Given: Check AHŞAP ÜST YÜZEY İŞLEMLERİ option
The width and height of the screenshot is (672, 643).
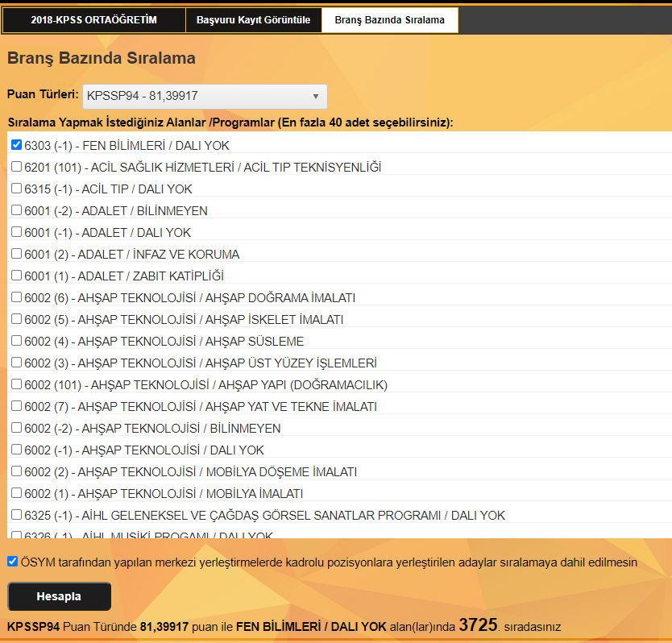Looking at the screenshot, I should [x=16, y=363].
